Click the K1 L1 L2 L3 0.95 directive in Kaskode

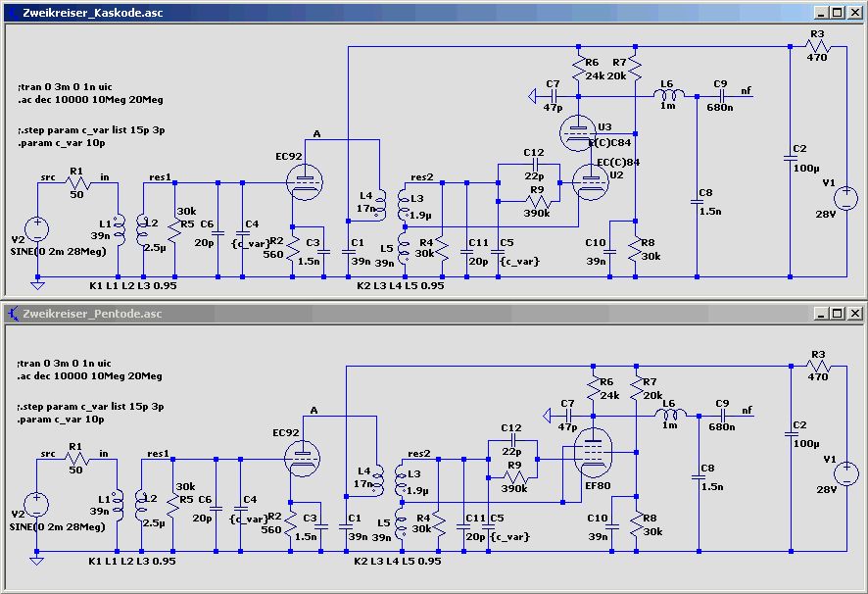[133, 286]
